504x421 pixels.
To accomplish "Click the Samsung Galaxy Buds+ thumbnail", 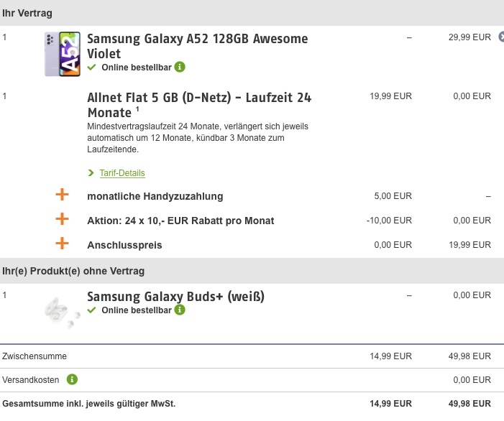I will (62, 312).
